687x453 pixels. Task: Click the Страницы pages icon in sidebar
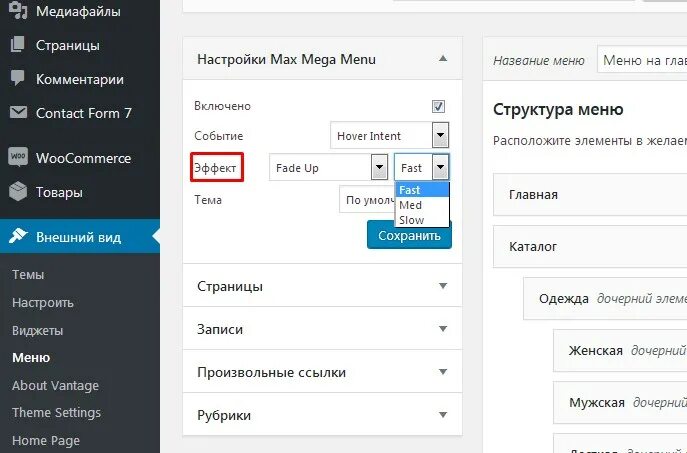pyautogui.click(x=18, y=45)
